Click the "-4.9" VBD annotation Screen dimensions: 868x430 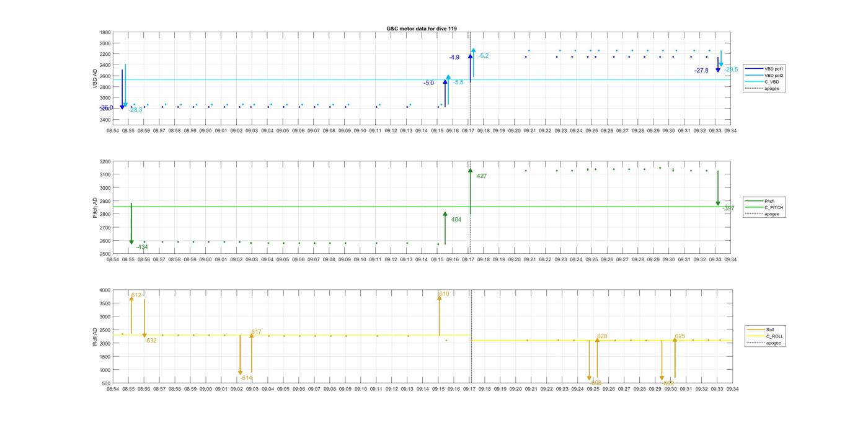[x=454, y=58]
